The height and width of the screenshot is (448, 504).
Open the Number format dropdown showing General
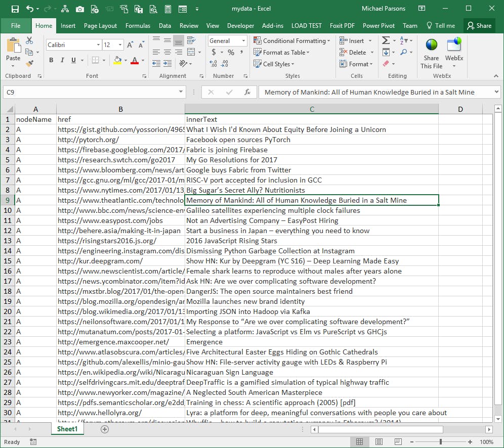tap(227, 40)
